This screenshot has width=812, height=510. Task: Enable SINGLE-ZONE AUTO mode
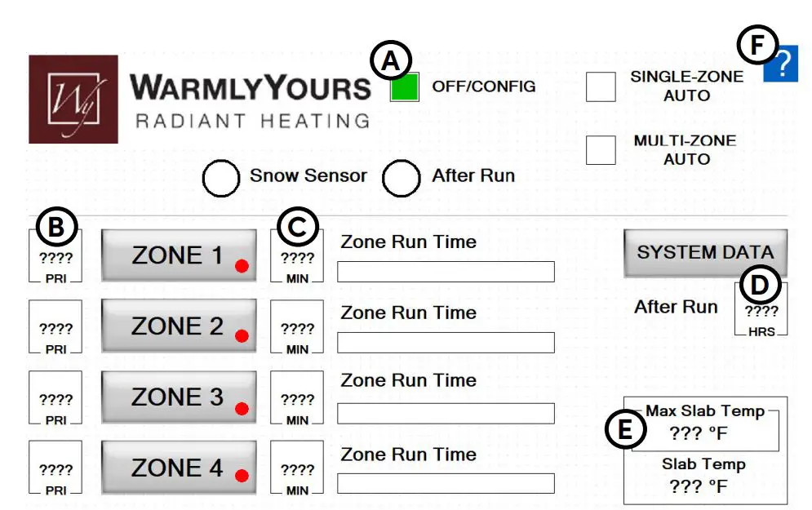coord(603,84)
